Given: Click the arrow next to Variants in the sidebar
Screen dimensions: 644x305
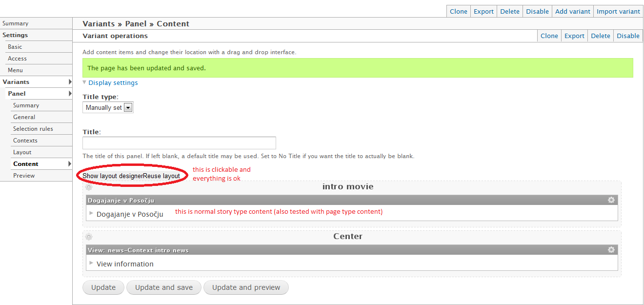Looking at the screenshot, I should coord(71,81).
